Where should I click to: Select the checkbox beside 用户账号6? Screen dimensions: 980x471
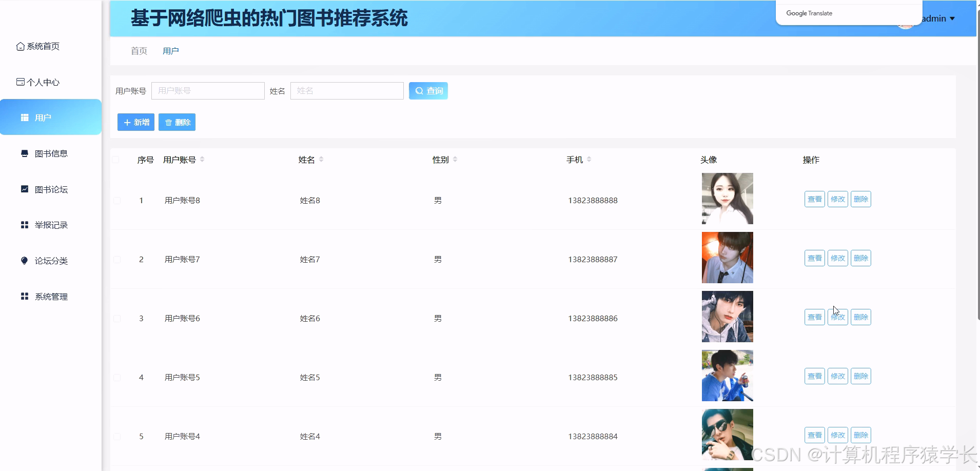116,318
